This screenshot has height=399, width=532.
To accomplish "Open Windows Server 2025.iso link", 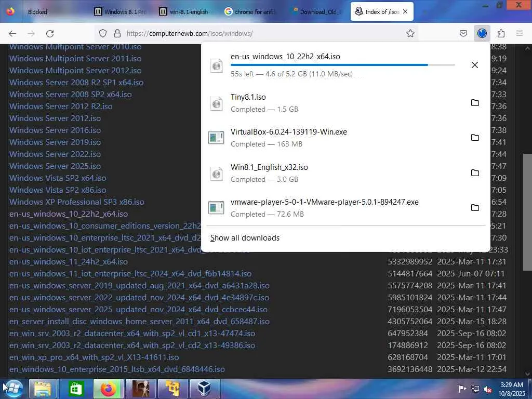I will 55,166.
